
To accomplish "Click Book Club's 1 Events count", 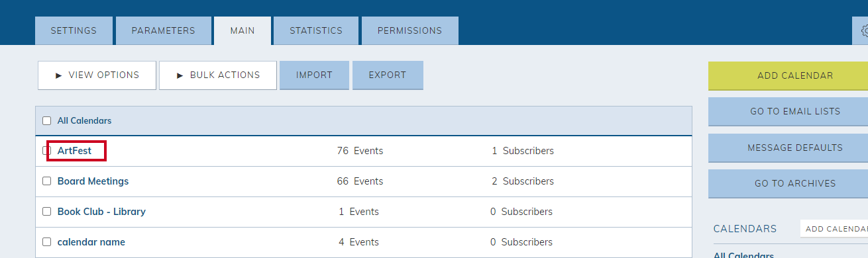I will click(x=358, y=212).
